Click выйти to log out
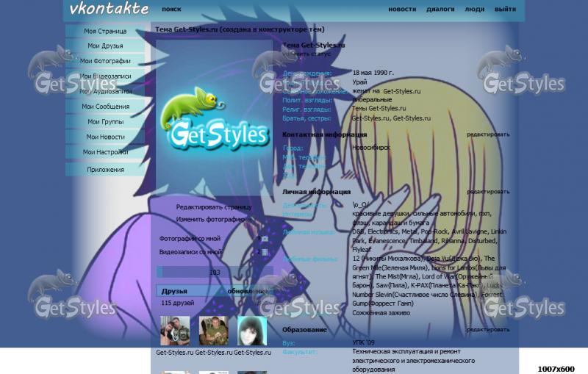588x374 pixels. (505, 10)
